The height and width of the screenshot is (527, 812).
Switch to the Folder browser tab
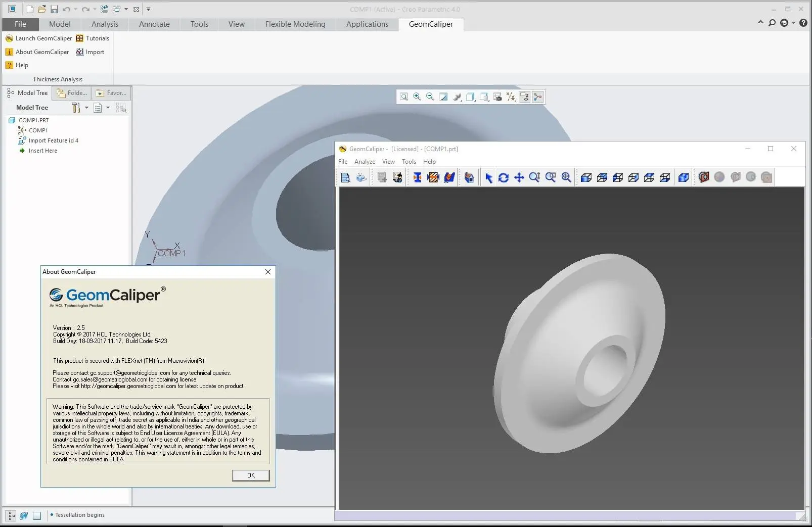72,93
